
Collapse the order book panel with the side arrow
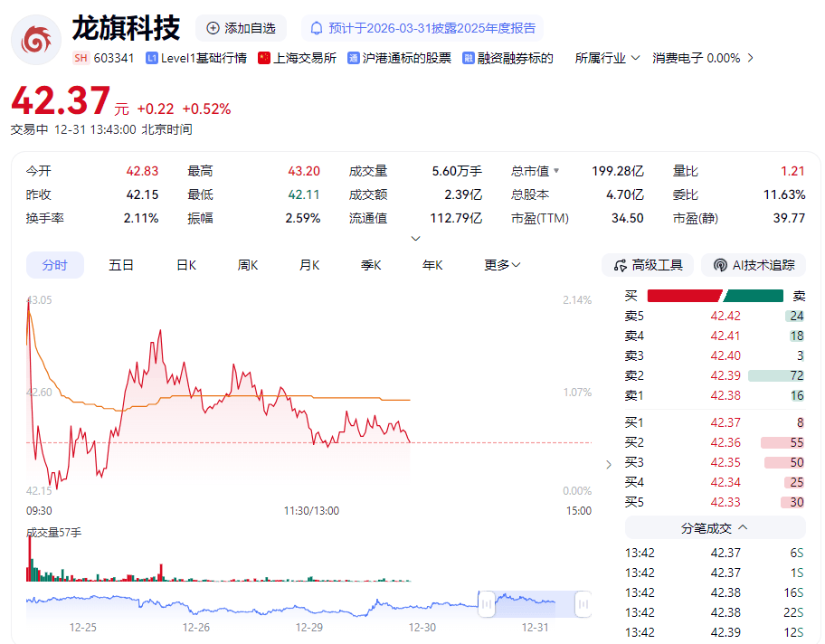609,465
